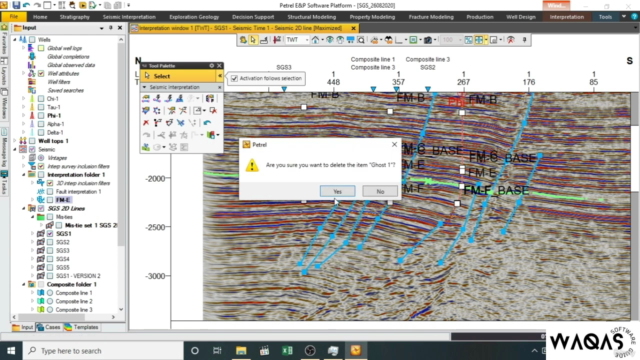The image size is (640, 360).
Task: Toggle the Well attributes checkbox
Action: click(x=41, y=73)
